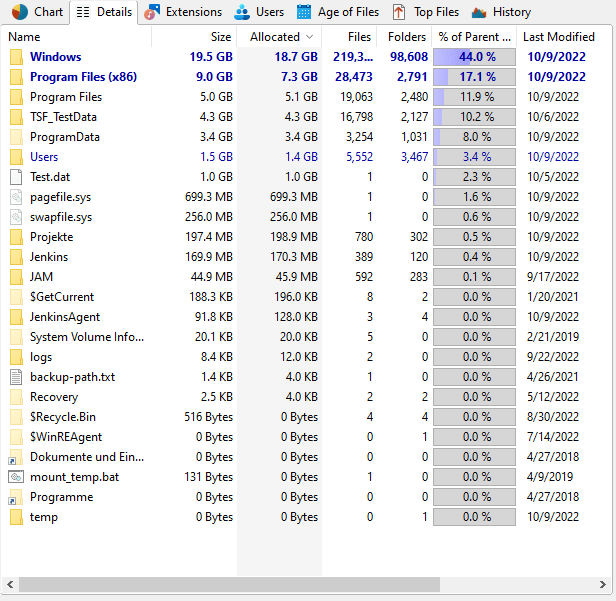Click the Test.dat file icon

[x=16, y=177]
